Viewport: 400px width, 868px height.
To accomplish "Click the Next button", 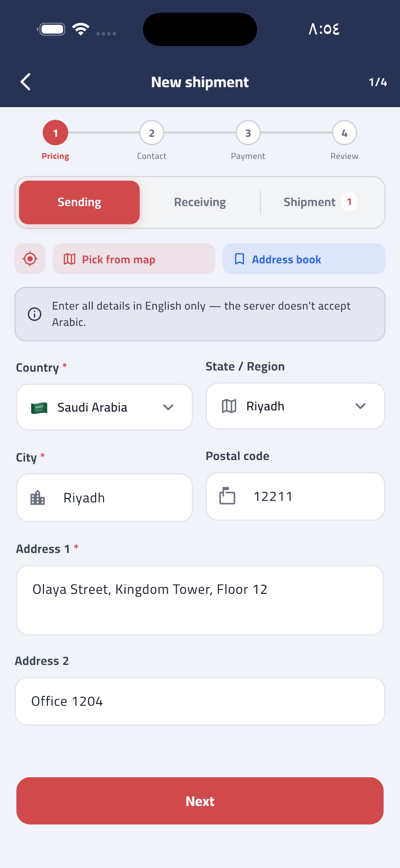I will click(200, 801).
